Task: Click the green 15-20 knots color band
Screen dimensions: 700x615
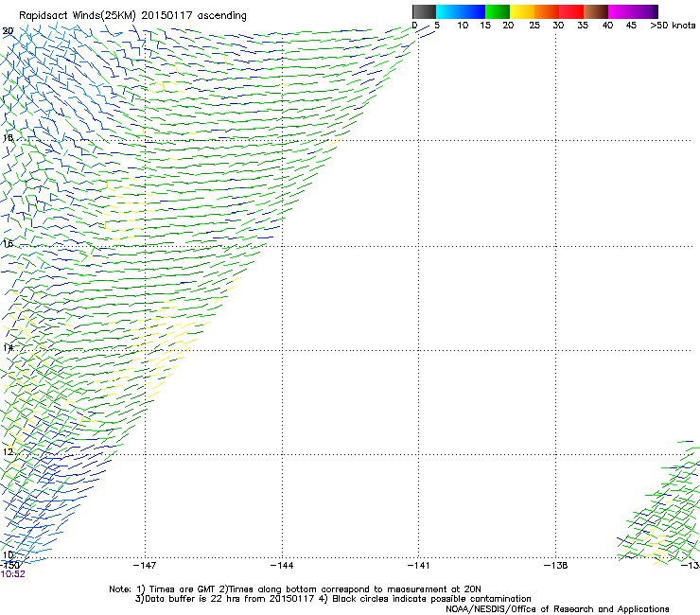Action: (x=498, y=11)
